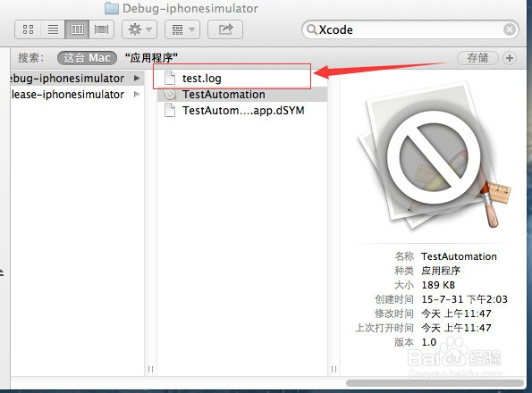Click the search magnifier icon

[311, 29]
